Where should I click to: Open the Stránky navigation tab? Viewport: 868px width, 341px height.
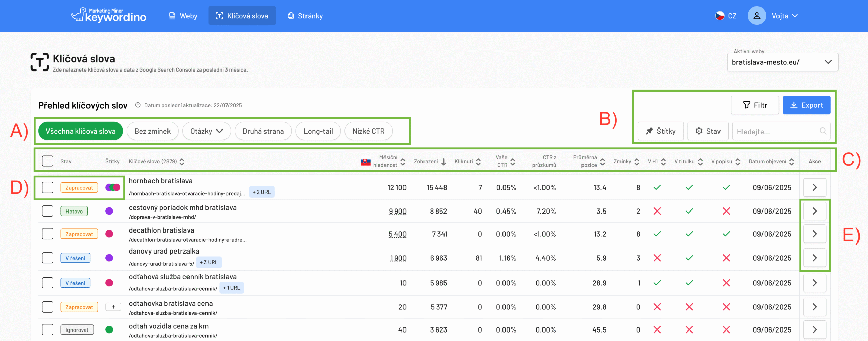[305, 16]
